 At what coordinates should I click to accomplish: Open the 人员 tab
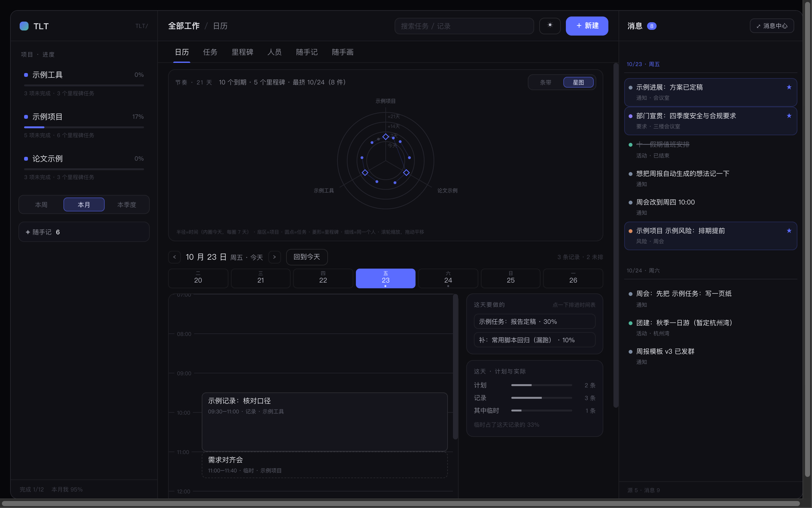pyautogui.click(x=274, y=52)
